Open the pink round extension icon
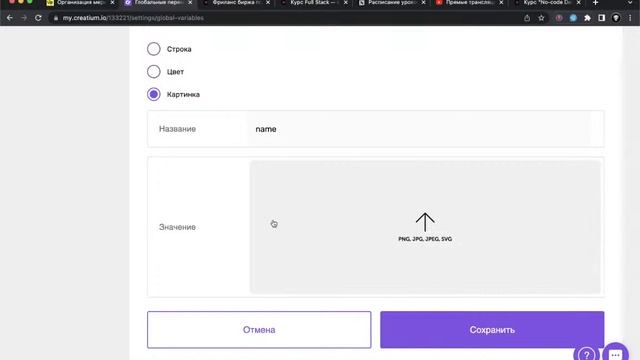This screenshot has height=360, width=640. [559, 18]
